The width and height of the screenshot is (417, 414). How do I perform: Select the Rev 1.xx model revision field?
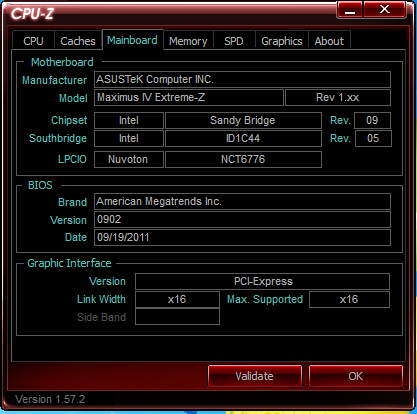tap(338, 97)
